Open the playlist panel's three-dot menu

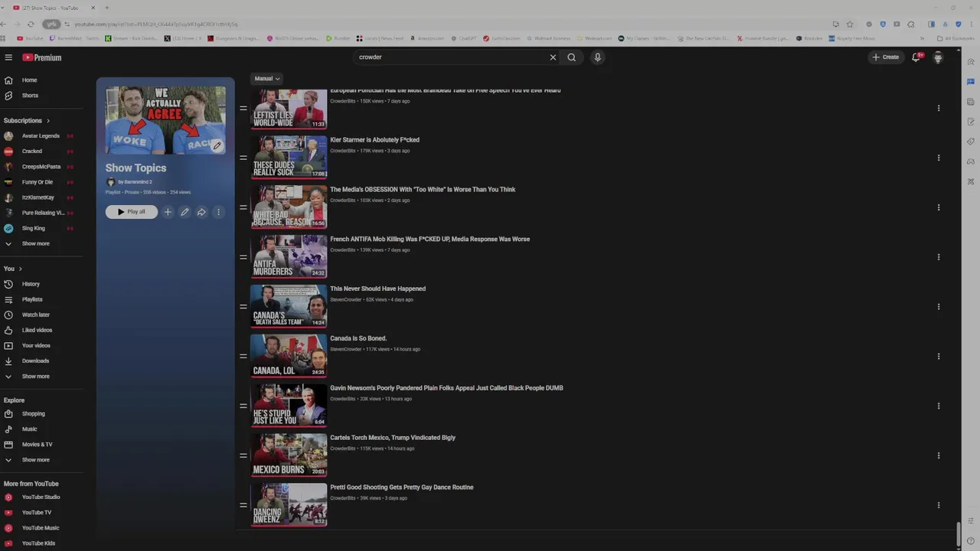click(x=218, y=212)
